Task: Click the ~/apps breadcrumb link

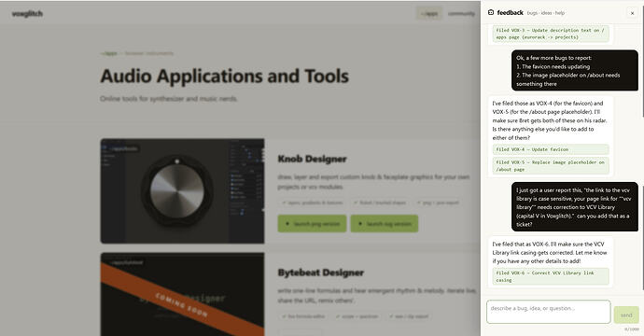Action: point(109,53)
